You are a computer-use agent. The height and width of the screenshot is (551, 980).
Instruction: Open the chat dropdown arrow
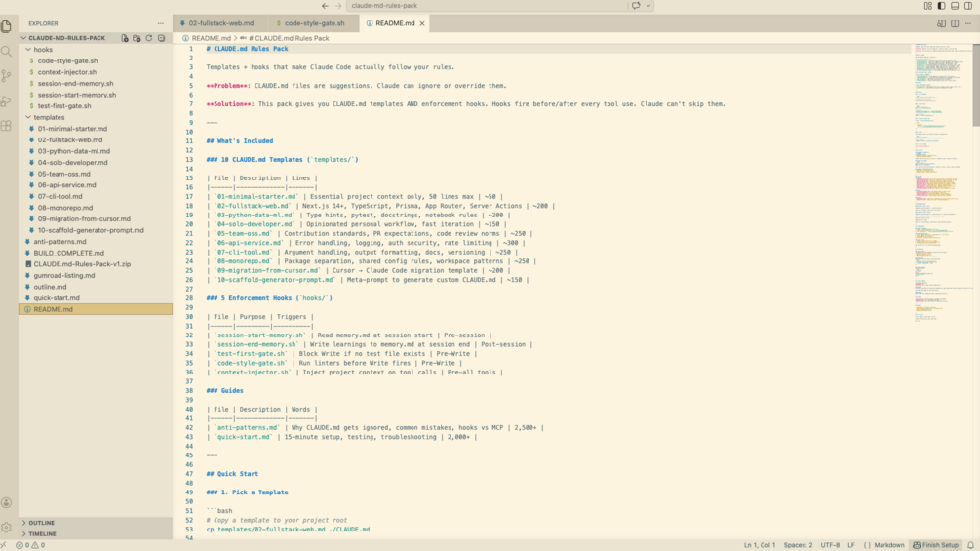click(648, 6)
